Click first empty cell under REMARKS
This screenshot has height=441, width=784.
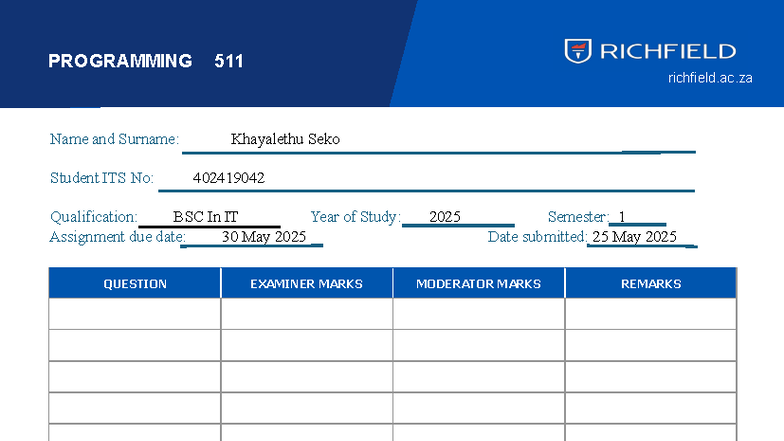click(651, 314)
